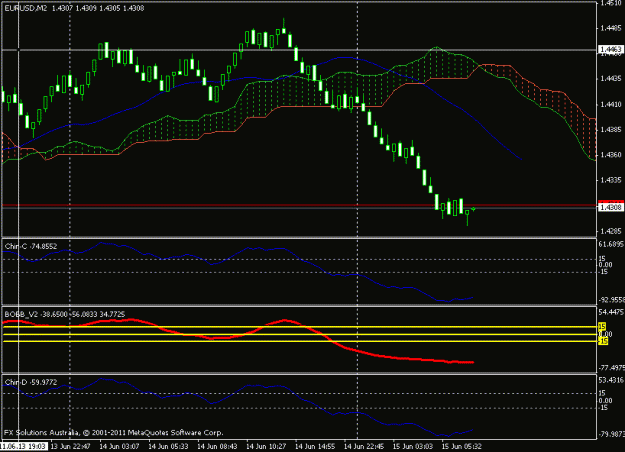
Task: Click the 1.4410 price scale value
Action: pyautogui.click(x=611, y=104)
